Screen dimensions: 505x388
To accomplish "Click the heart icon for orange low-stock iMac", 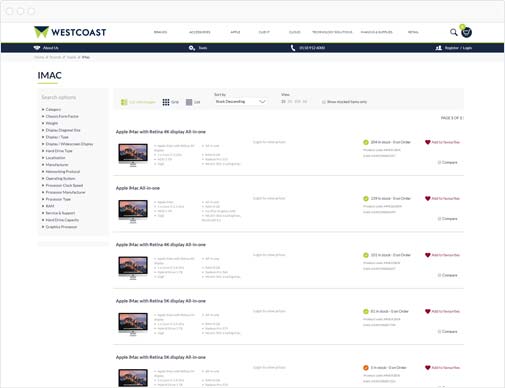I will [x=428, y=368].
